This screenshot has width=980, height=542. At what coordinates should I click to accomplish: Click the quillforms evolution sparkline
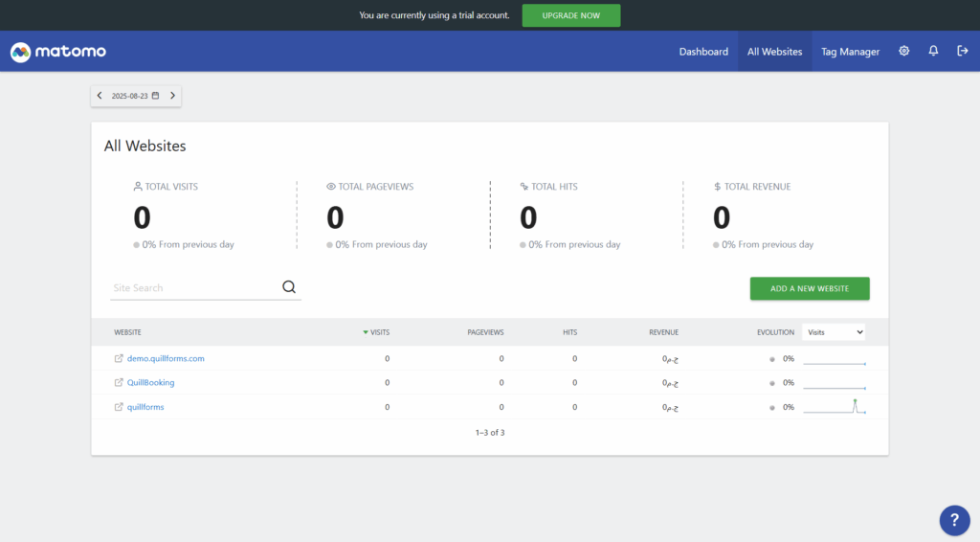pyautogui.click(x=835, y=407)
